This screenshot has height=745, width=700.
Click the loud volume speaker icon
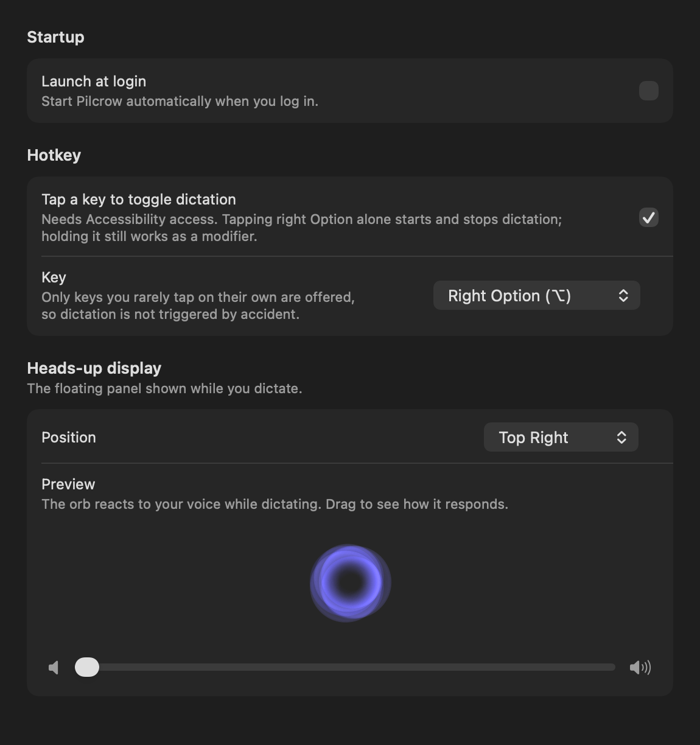pos(640,668)
